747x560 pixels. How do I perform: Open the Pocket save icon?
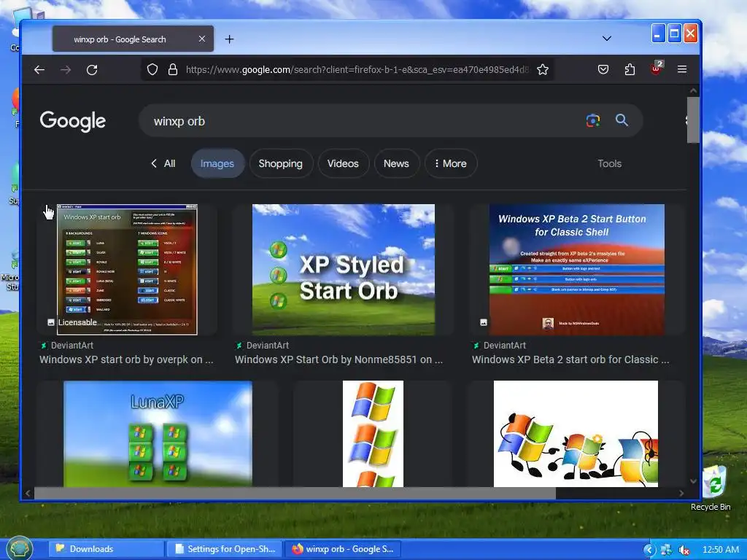(x=603, y=69)
